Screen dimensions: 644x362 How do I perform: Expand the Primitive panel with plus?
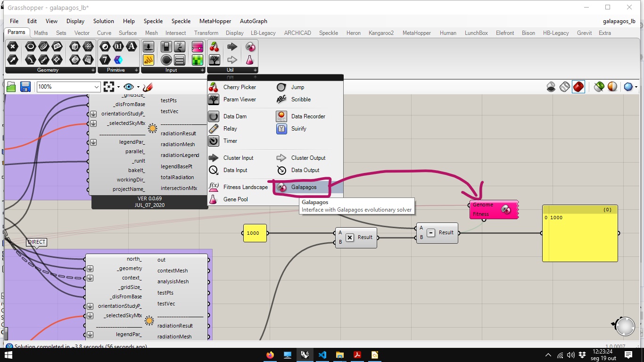click(x=136, y=70)
